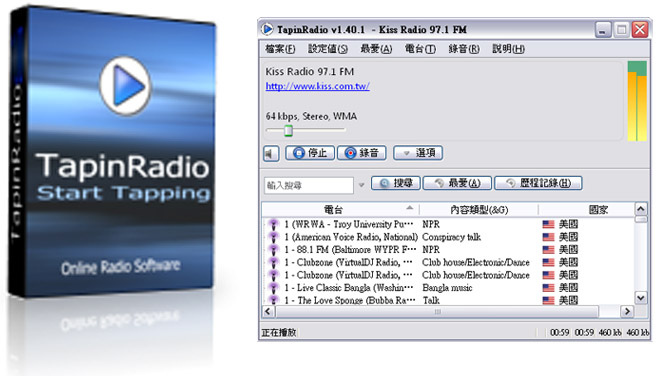Viewport: 664px width, 376px height.
Task: Close the TapinRadio window
Action: (x=640, y=30)
